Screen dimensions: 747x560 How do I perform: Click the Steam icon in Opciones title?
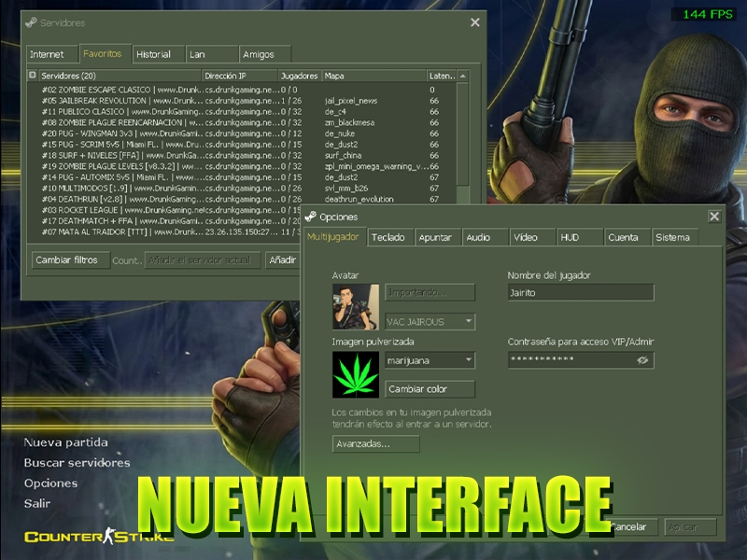click(311, 217)
